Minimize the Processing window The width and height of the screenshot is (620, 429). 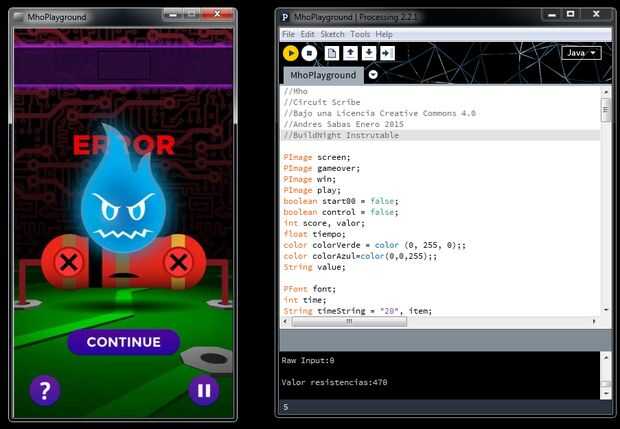pyautogui.click(x=552, y=15)
